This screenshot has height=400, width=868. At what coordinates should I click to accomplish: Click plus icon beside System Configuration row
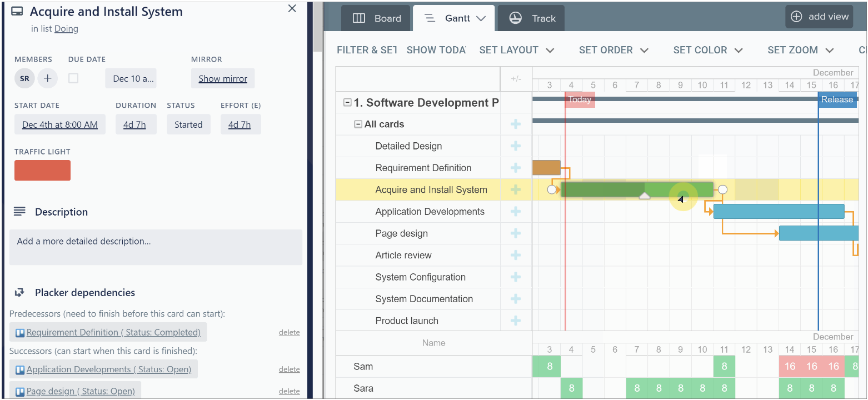pyautogui.click(x=516, y=277)
